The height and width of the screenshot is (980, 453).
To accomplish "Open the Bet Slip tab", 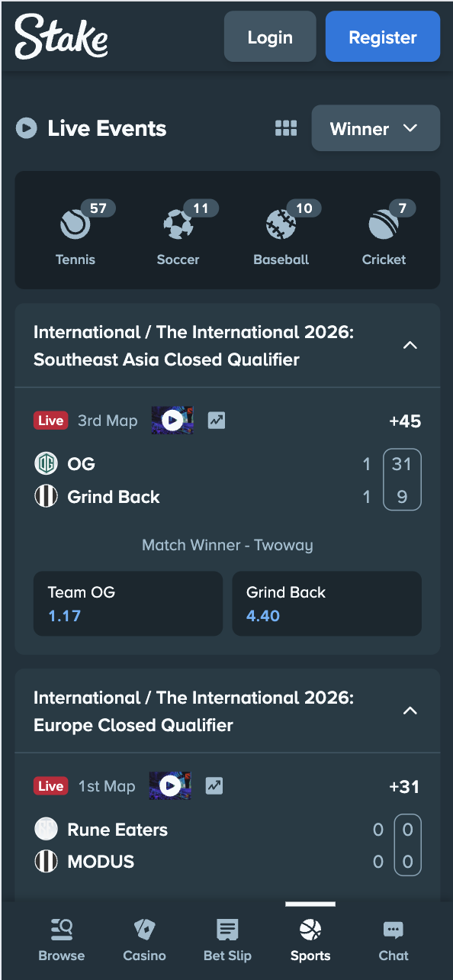I will click(227, 940).
